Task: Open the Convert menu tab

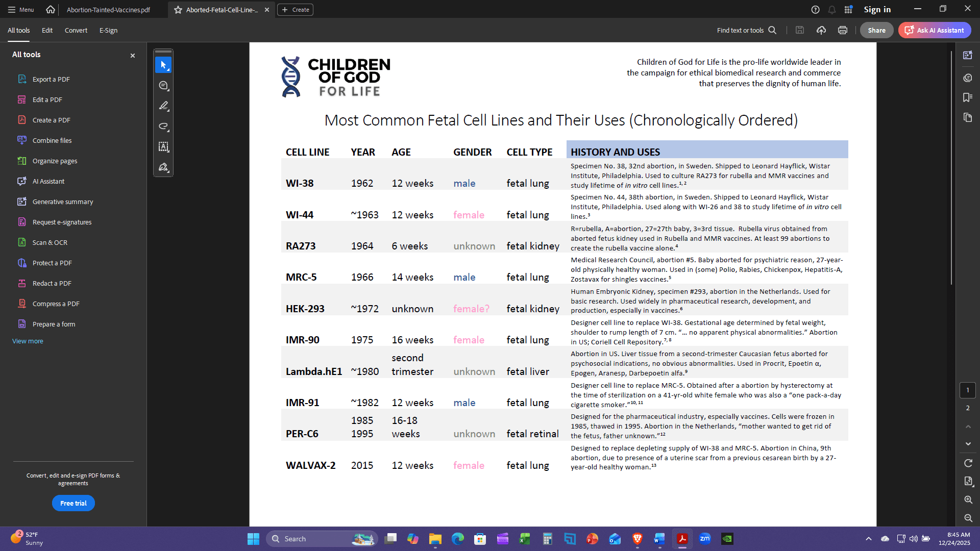Action: (76, 31)
